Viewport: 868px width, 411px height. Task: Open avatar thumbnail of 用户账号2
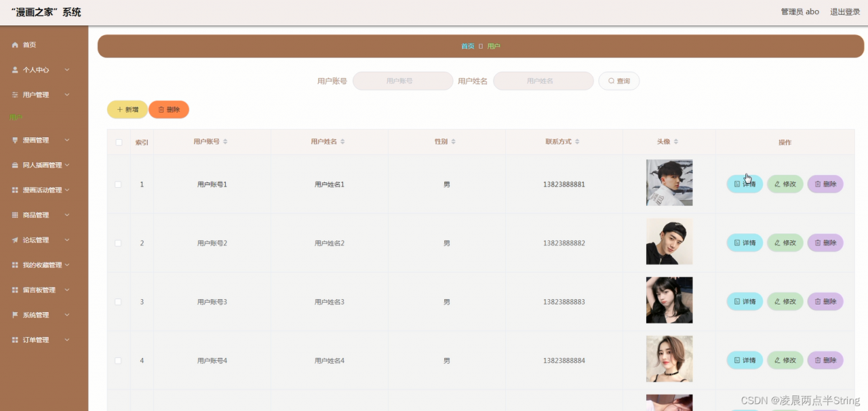pos(669,241)
